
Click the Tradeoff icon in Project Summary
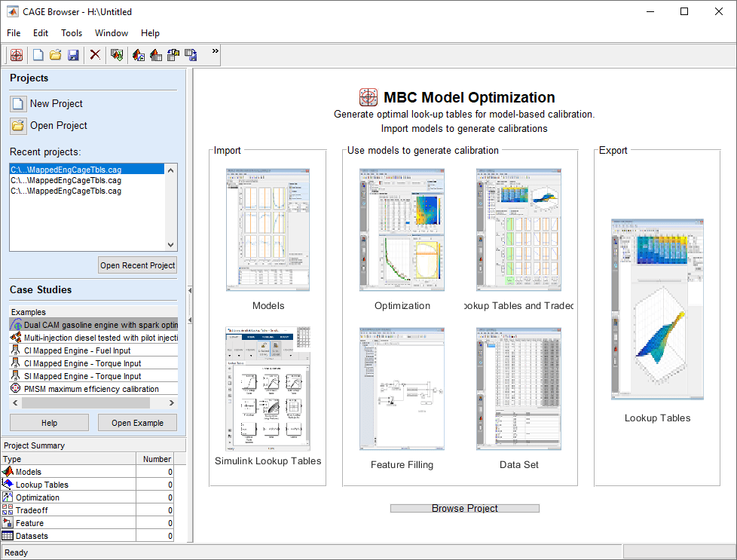(x=8, y=510)
